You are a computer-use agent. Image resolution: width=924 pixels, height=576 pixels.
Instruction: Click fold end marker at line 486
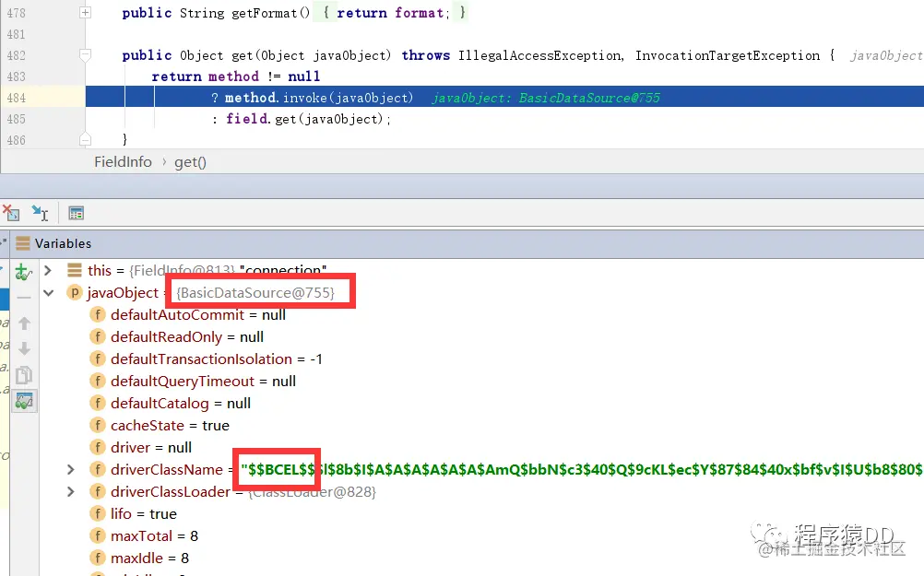(86, 139)
